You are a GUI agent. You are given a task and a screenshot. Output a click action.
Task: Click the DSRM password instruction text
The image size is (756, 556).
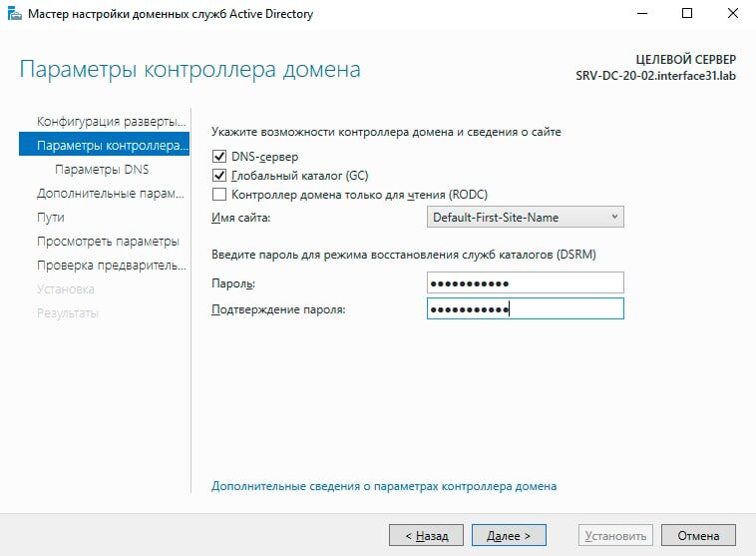[404, 255]
